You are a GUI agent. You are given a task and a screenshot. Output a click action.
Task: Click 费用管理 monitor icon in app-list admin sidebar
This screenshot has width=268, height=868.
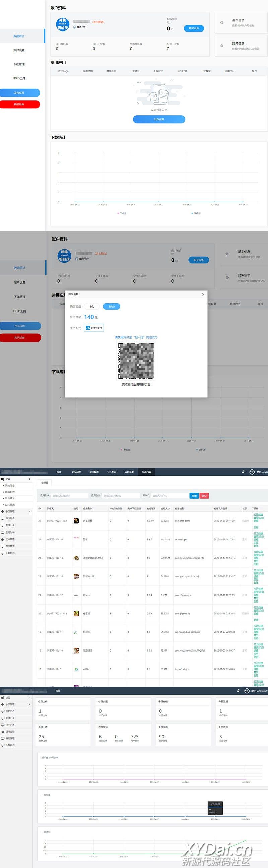(3, 546)
